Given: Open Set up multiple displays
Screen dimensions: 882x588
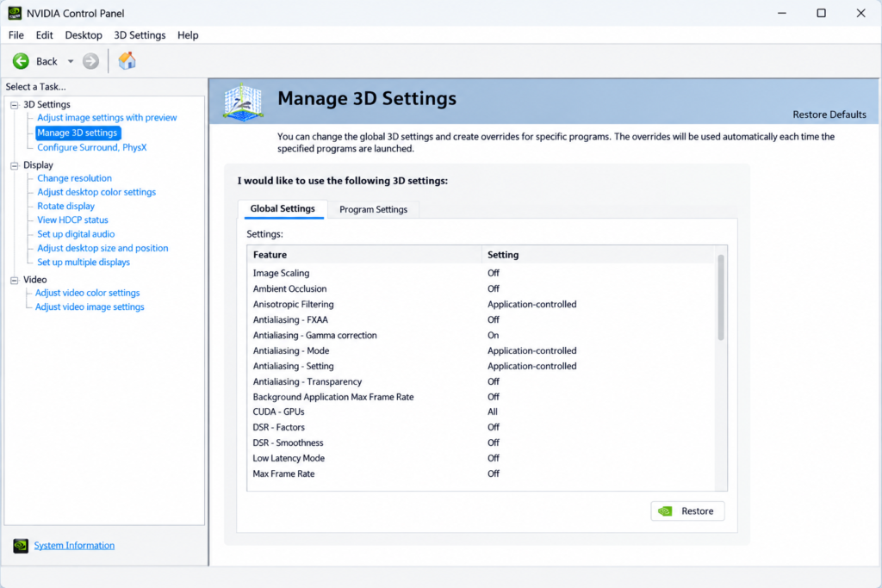Looking at the screenshot, I should tap(84, 262).
